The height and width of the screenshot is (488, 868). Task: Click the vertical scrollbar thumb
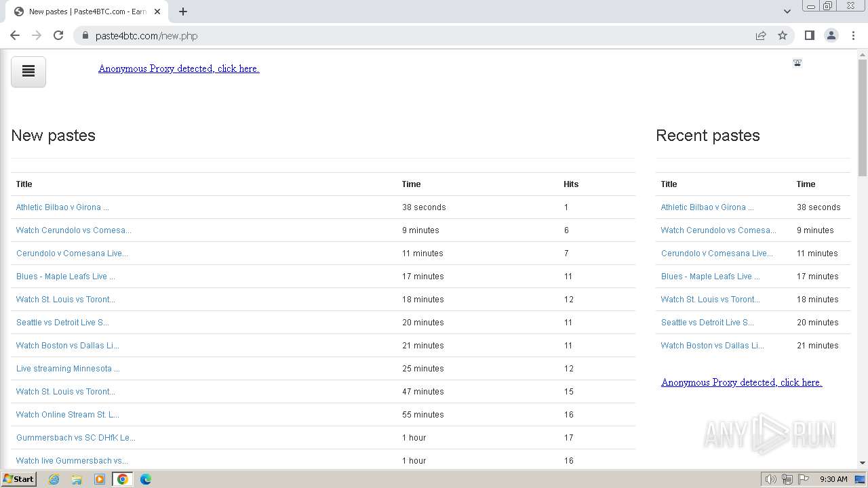pos(862,117)
